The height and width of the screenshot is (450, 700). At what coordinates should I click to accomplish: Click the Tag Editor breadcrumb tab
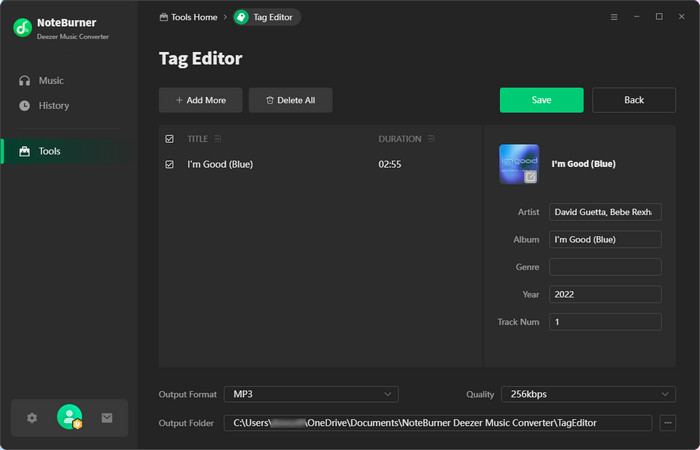click(267, 17)
